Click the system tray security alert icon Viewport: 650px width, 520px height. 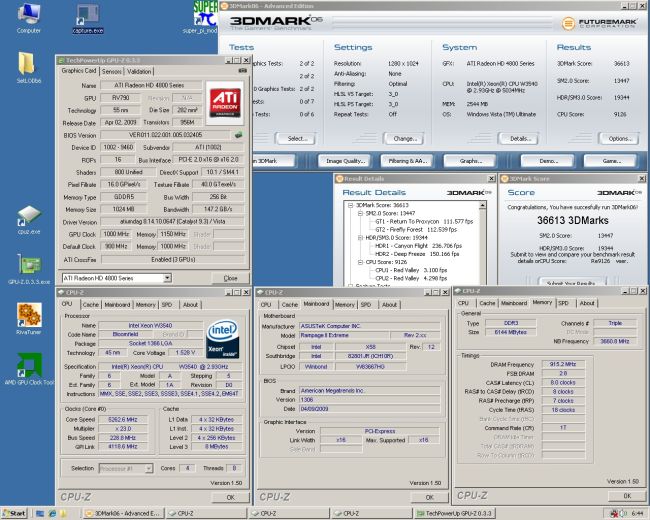coord(614,513)
